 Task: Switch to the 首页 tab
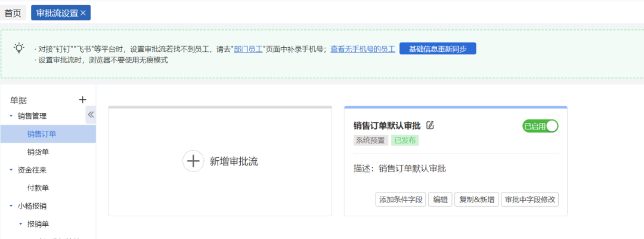tap(13, 13)
